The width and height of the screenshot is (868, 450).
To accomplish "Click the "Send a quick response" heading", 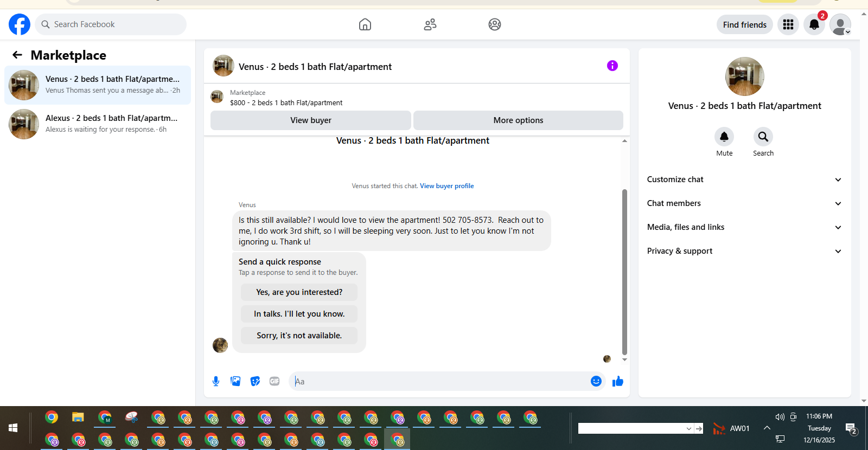I will 280,262.
